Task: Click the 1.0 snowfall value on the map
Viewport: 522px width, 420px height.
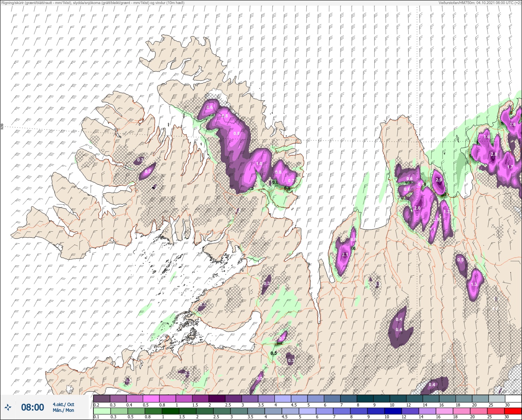Action: [x=259, y=164]
